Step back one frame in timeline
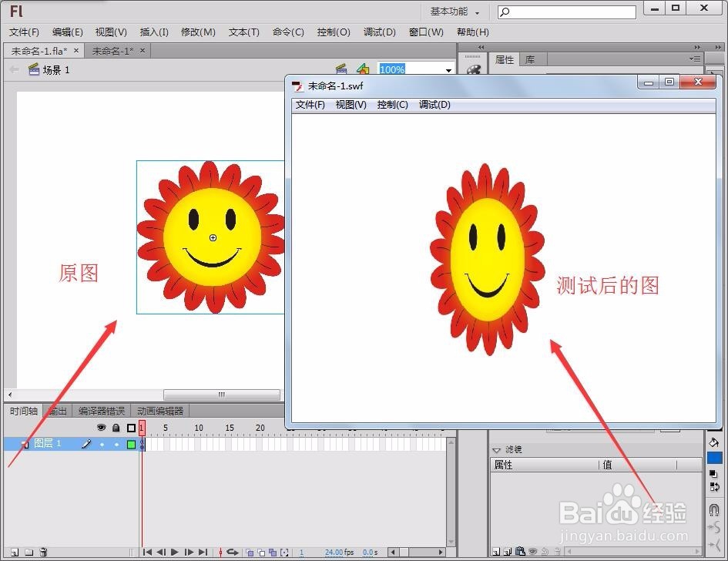Image resolution: width=728 pixels, height=561 pixels. pyautogui.click(x=161, y=553)
